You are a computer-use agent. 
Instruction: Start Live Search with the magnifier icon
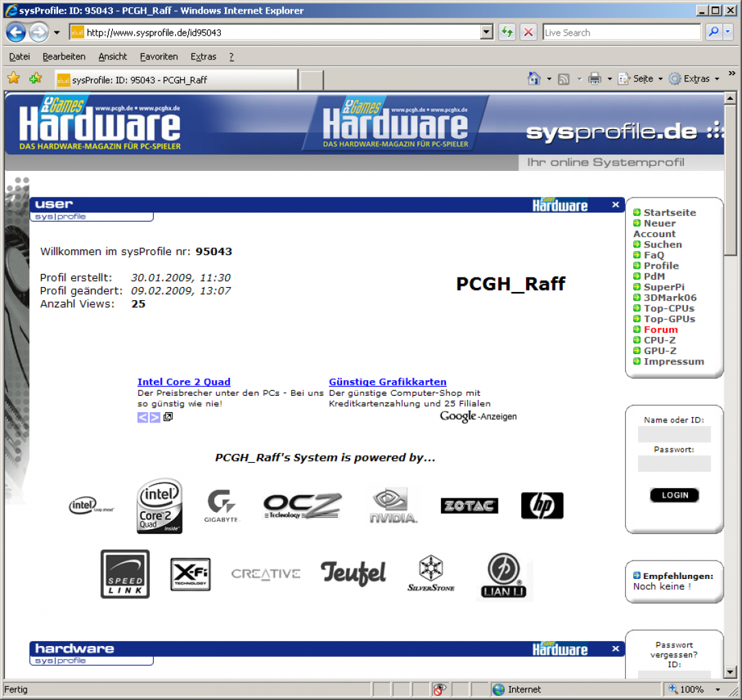coord(713,32)
